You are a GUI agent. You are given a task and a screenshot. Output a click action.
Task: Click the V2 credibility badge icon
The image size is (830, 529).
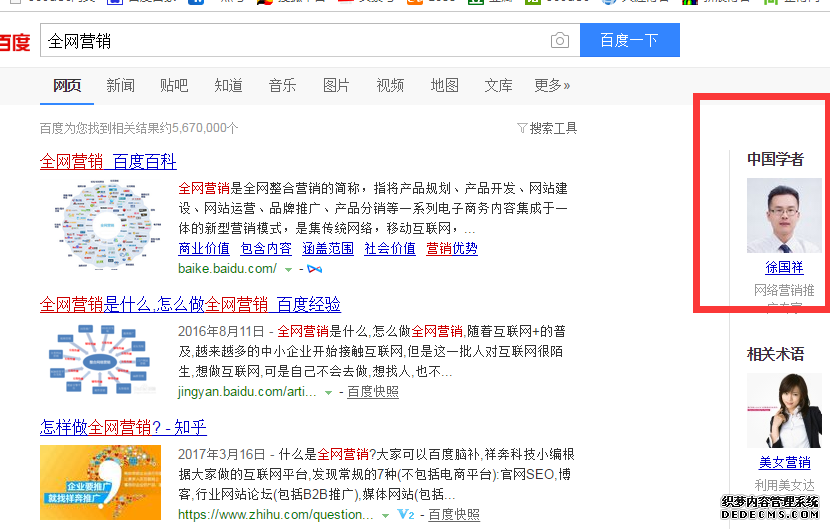(x=405, y=514)
